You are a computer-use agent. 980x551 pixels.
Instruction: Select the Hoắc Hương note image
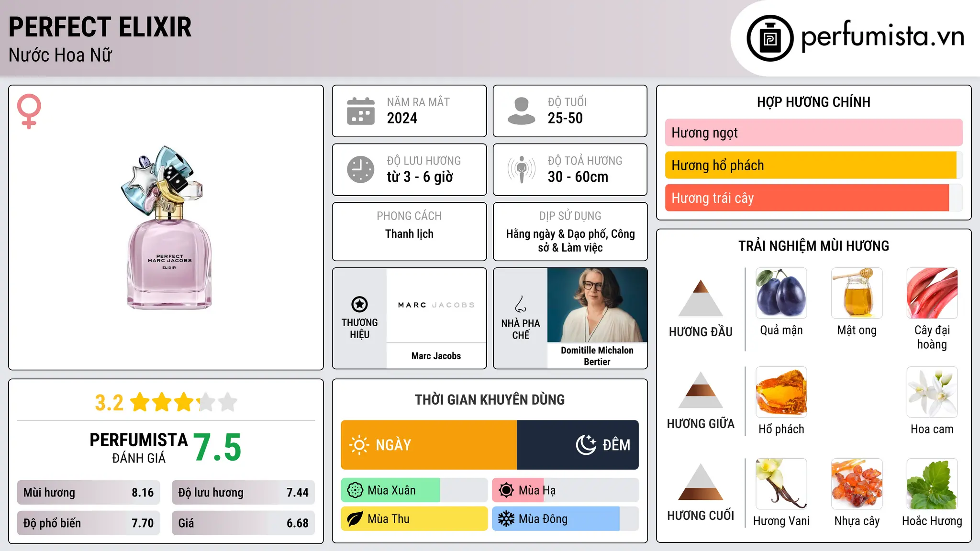click(932, 484)
